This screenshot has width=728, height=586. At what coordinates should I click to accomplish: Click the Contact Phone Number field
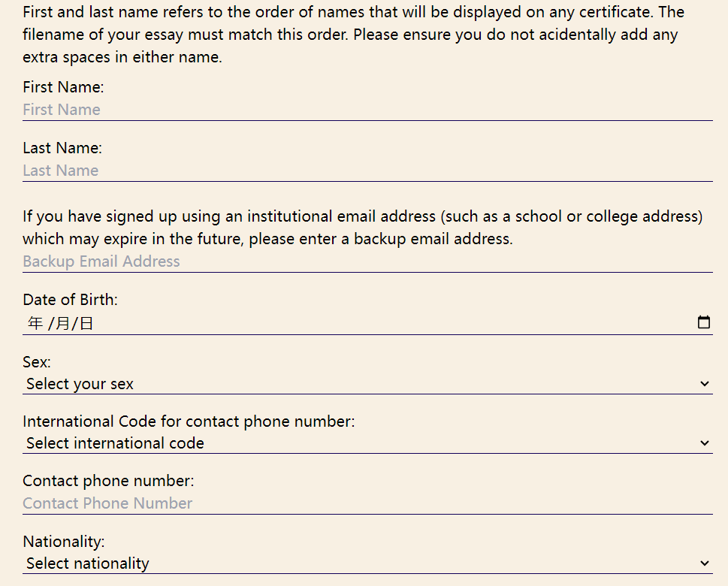pos(367,503)
